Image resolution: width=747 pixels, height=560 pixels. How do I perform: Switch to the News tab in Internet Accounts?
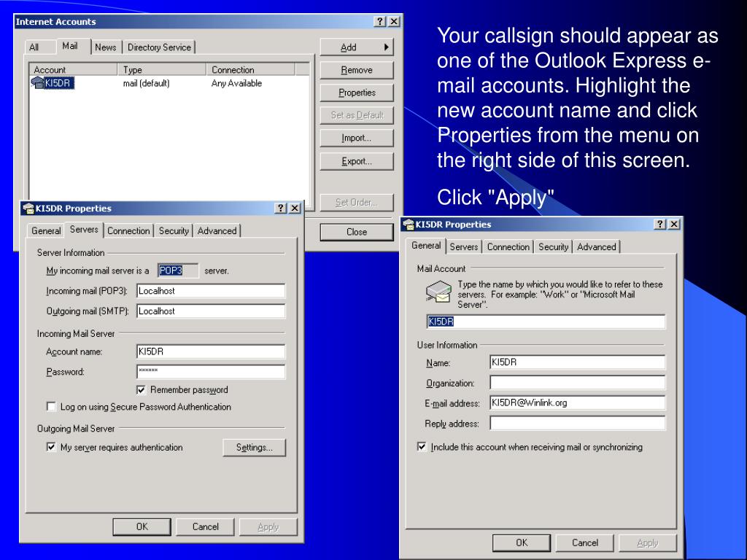[106, 47]
